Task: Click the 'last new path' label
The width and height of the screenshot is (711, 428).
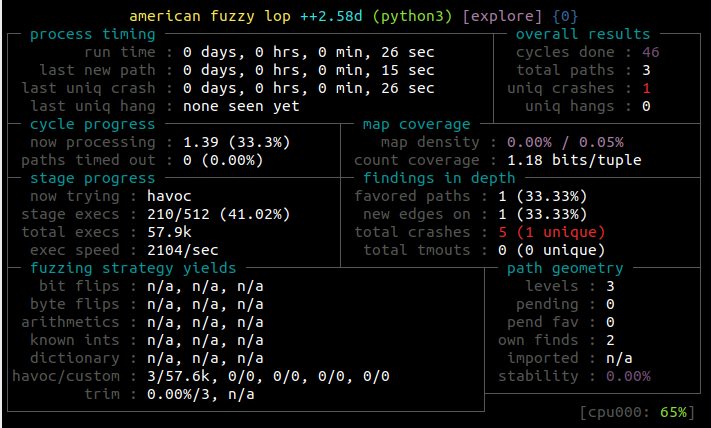Action: [97, 70]
